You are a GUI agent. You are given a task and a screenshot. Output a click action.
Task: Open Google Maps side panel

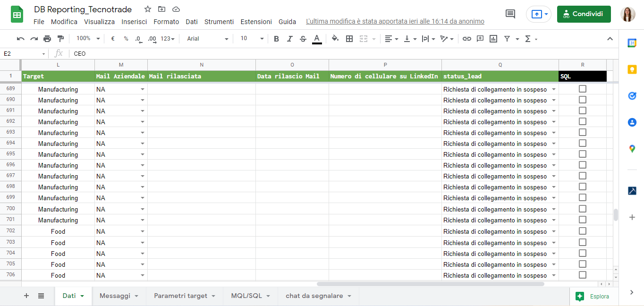[x=632, y=149]
